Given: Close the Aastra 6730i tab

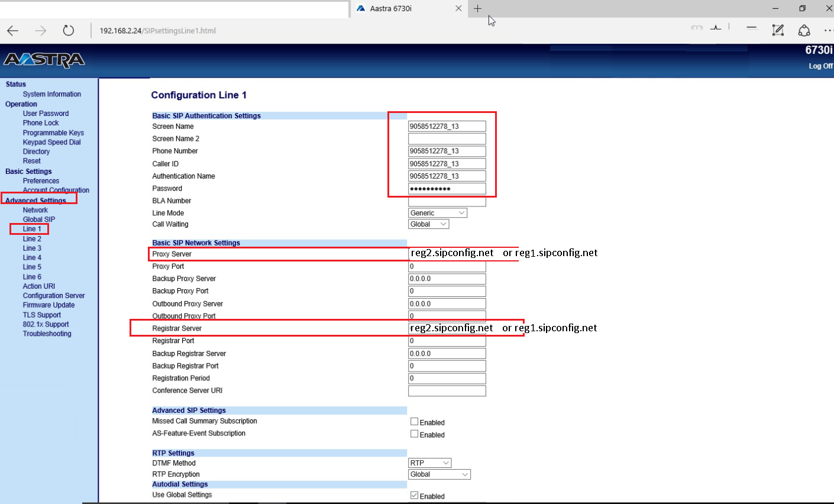Looking at the screenshot, I should (x=458, y=9).
